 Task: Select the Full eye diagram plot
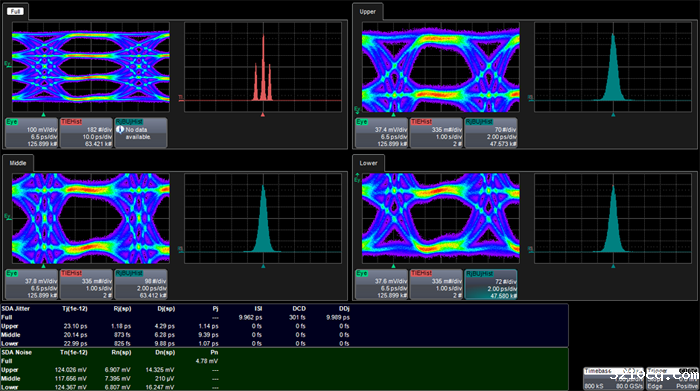(x=91, y=67)
